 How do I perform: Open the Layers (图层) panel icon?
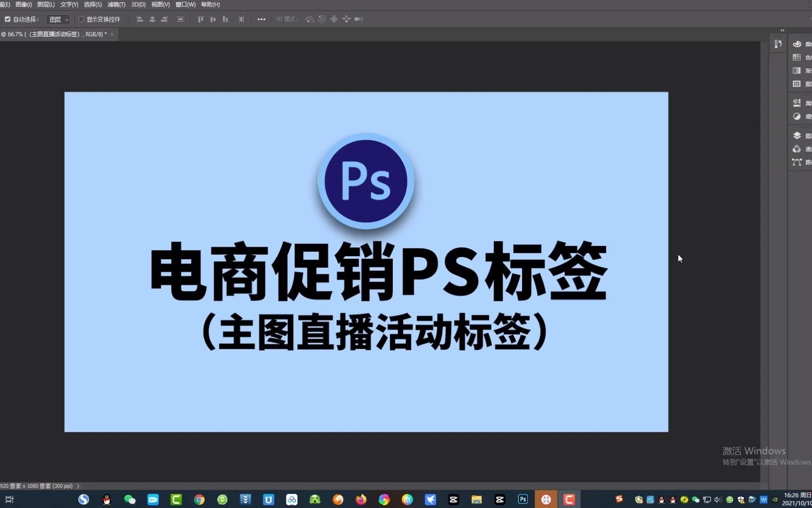tap(797, 135)
